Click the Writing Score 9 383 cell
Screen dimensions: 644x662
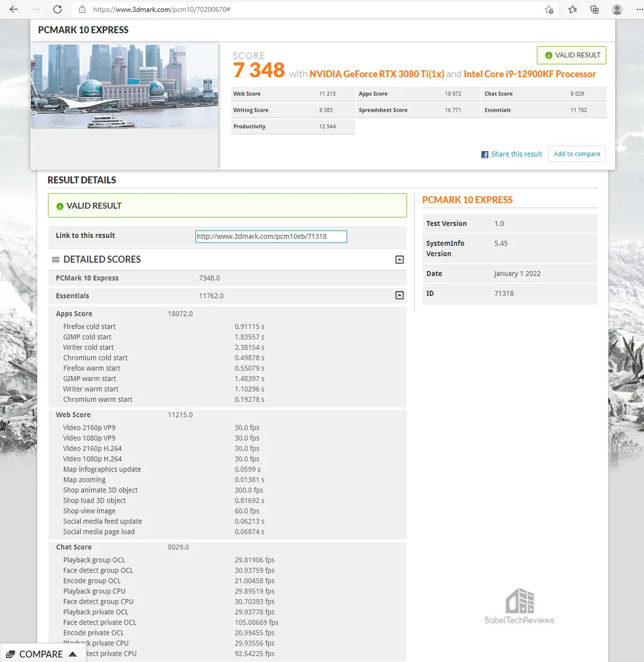293,110
